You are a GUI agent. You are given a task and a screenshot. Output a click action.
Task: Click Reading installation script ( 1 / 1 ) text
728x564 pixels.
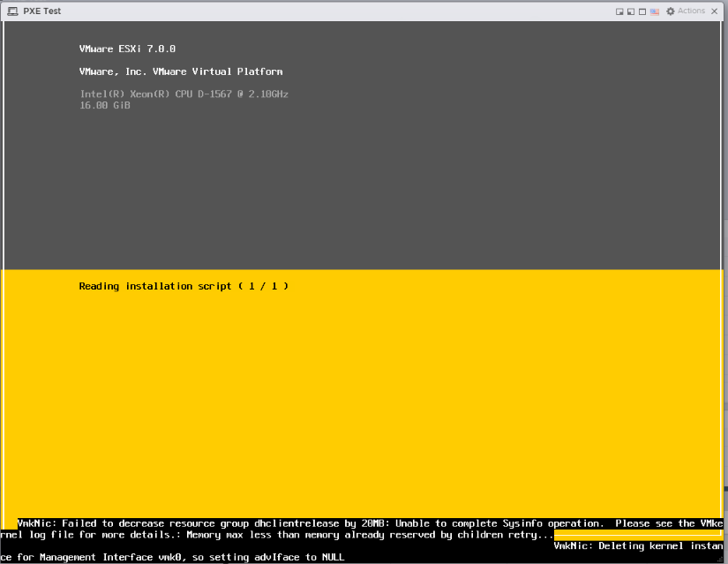coord(184,286)
